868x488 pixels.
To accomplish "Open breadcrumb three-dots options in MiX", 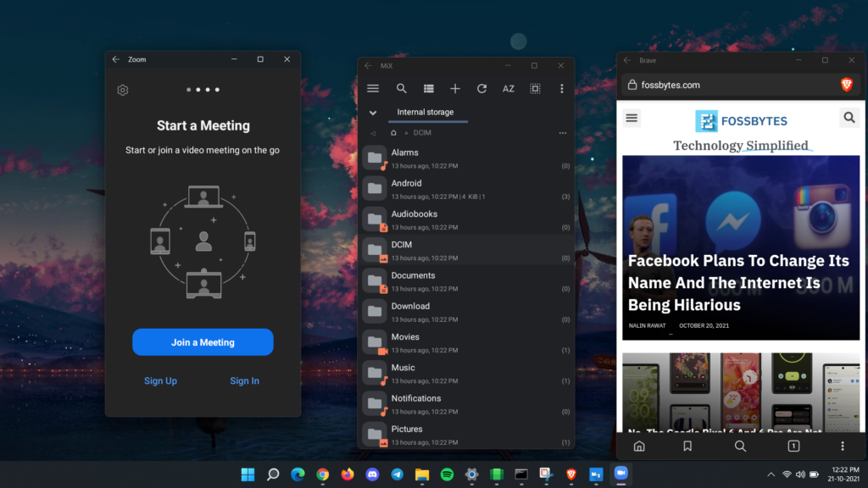I will coord(563,133).
